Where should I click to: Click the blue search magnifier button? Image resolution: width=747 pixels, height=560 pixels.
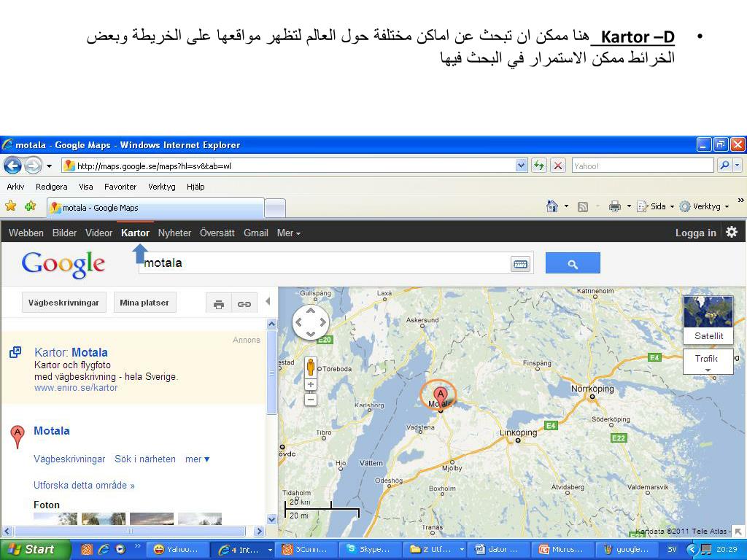pyautogui.click(x=573, y=263)
